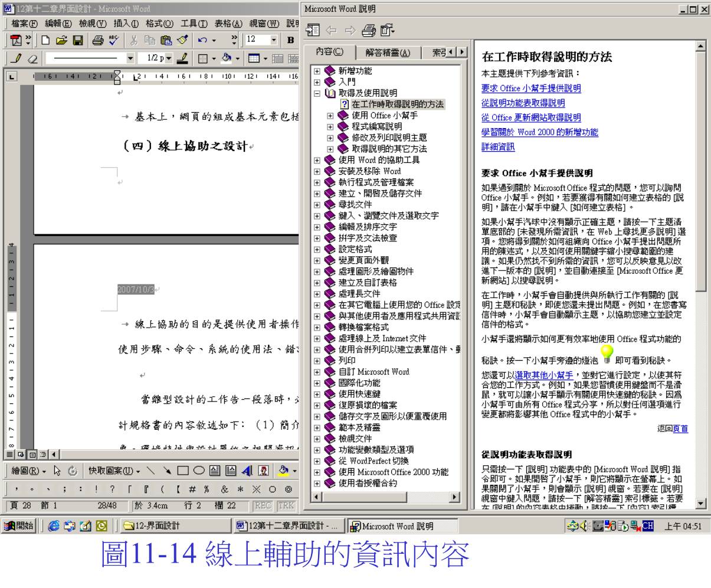This screenshot has height=588, width=711.
Task: Click the Help content vertical scrollbar down arrow
Action: point(701,504)
